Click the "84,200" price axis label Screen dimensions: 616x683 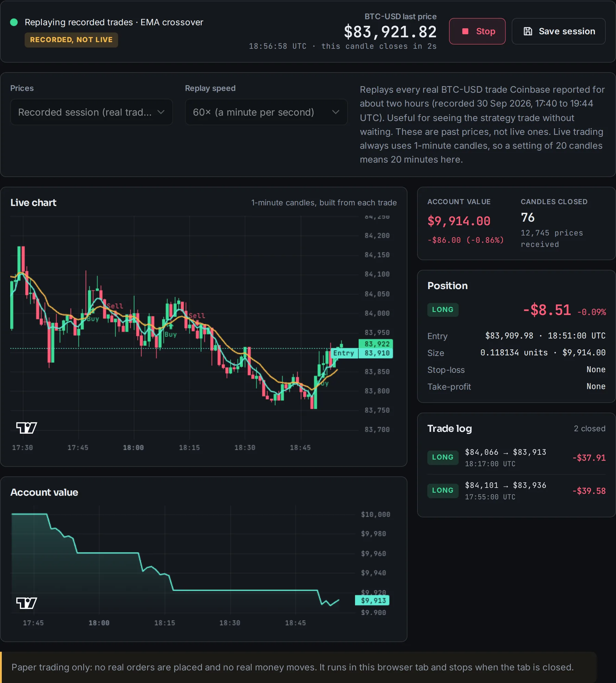pos(377,235)
